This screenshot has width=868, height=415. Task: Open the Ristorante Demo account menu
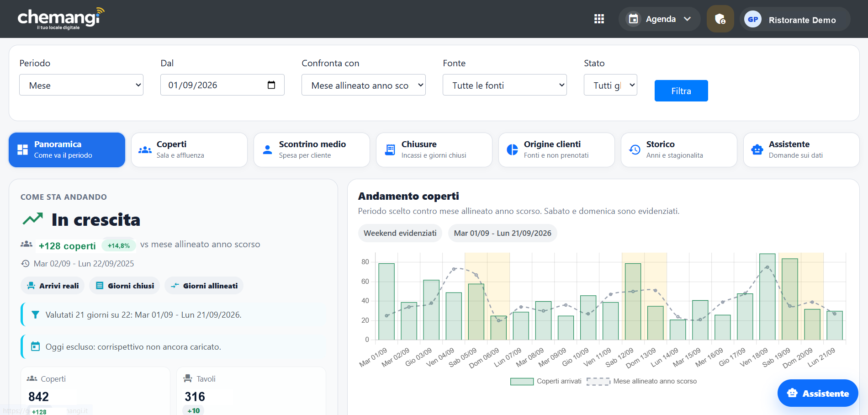pyautogui.click(x=795, y=19)
